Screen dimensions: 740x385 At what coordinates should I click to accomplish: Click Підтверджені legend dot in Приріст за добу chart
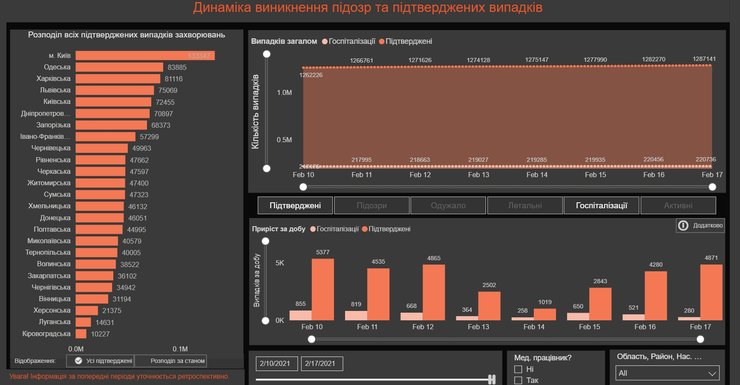point(365,229)
